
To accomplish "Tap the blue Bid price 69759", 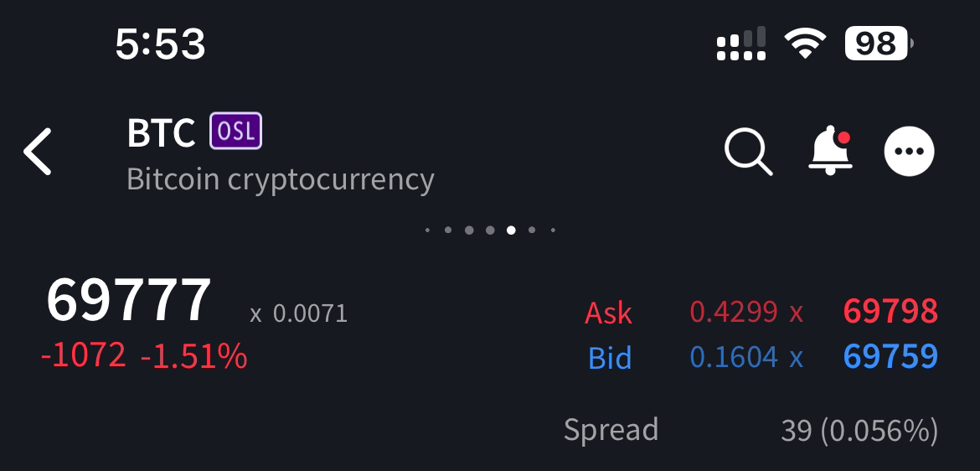I will (x=890, y=356).
